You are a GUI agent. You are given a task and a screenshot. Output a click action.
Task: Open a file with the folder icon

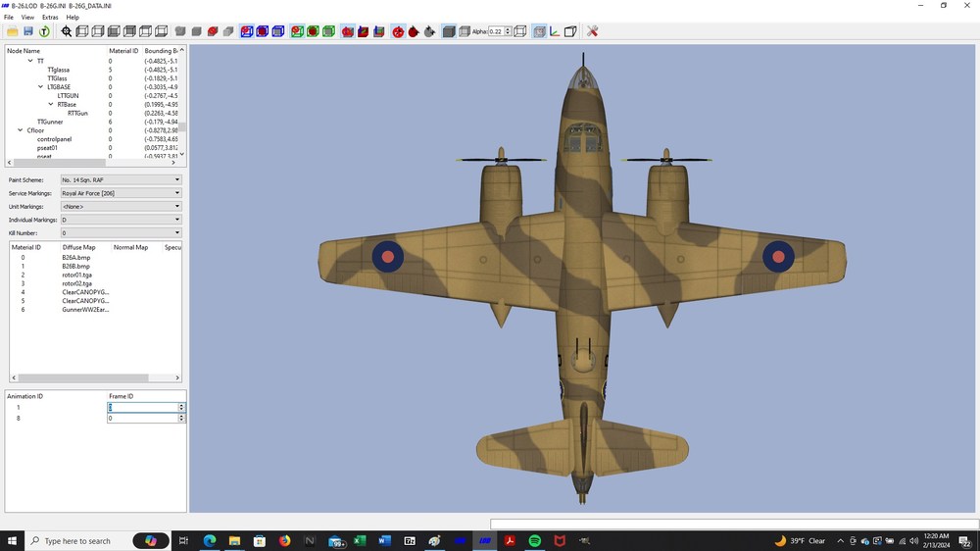13,31
